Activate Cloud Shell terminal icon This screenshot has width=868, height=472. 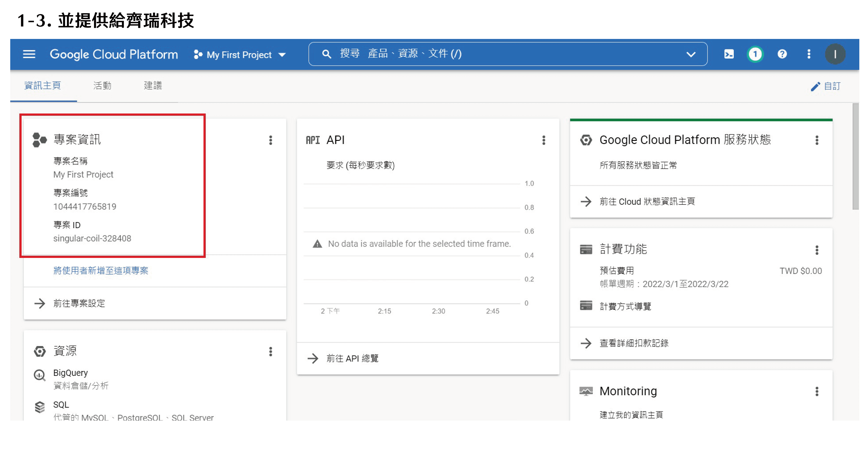click(x=729, y=54)
